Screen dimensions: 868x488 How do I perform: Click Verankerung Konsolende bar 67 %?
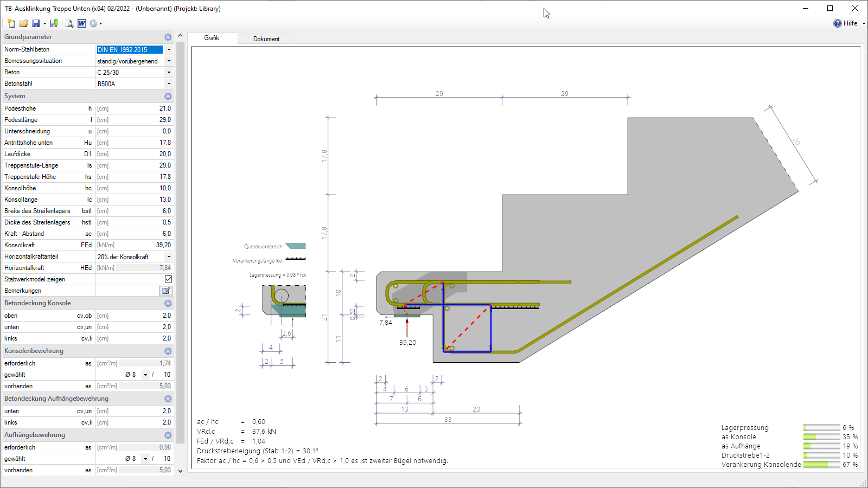click(x=821, y=465)
